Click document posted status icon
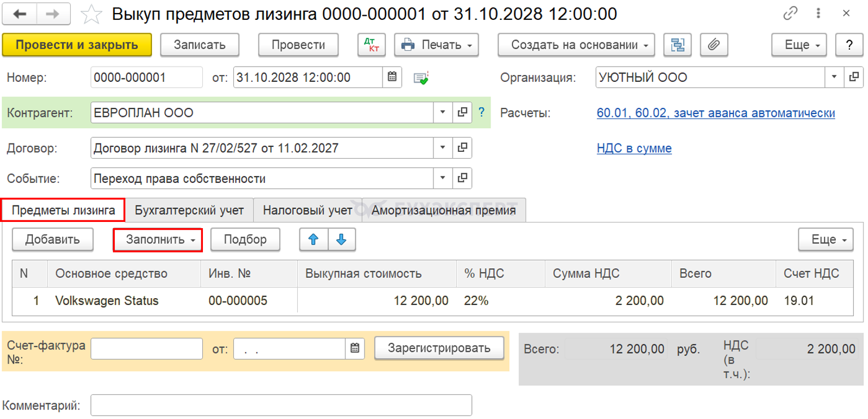 pos(421,77)
